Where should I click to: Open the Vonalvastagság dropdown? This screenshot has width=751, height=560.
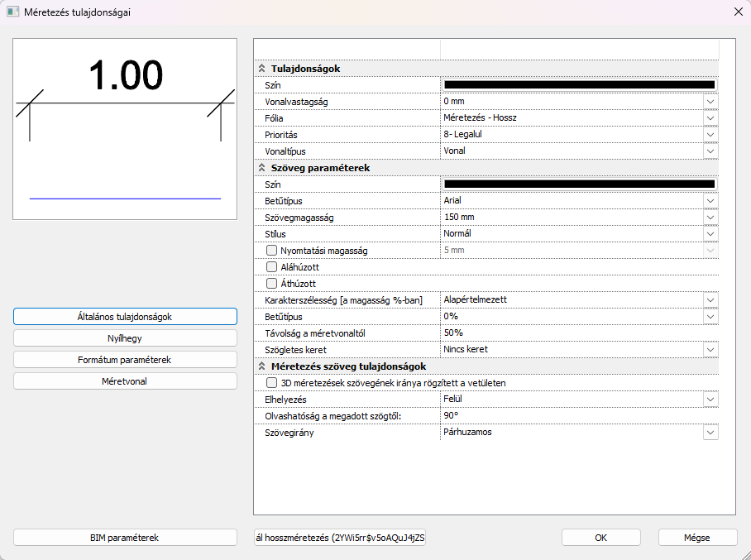coord(710,102)
